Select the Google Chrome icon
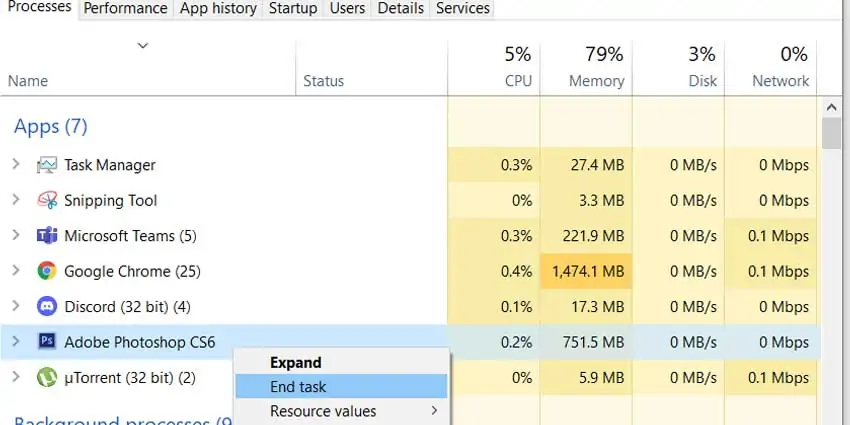 click(x=47, y=271)
